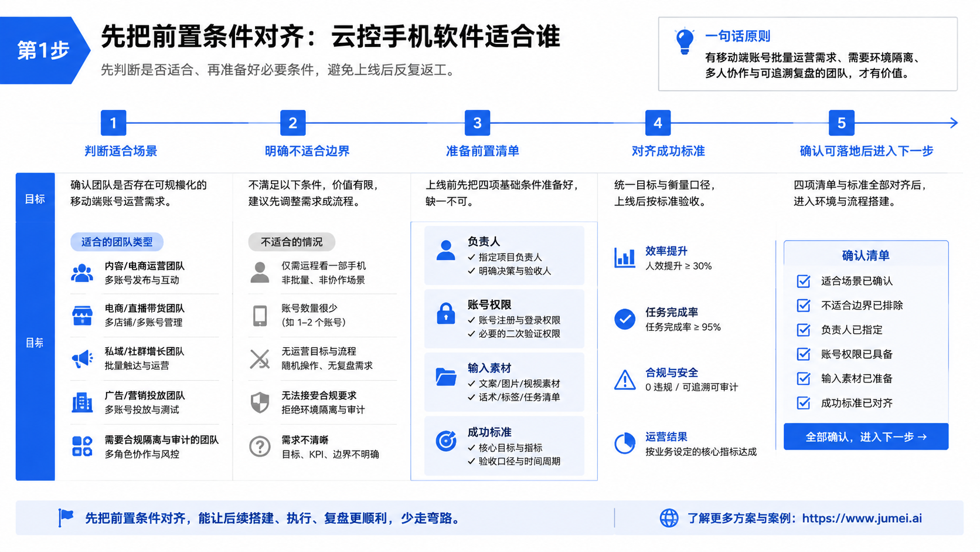
Task: Click the timeline arrow head at right end
Action: (x=954, y=123)
